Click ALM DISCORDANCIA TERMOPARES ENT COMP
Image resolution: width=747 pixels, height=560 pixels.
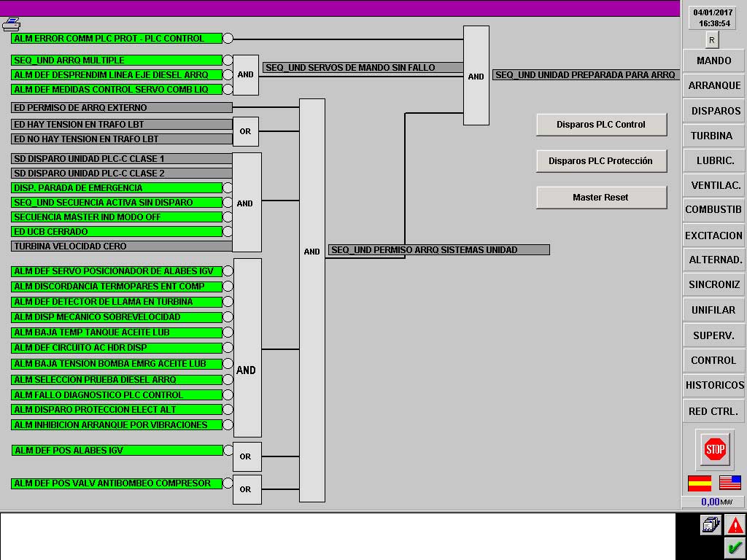point(117,287)
